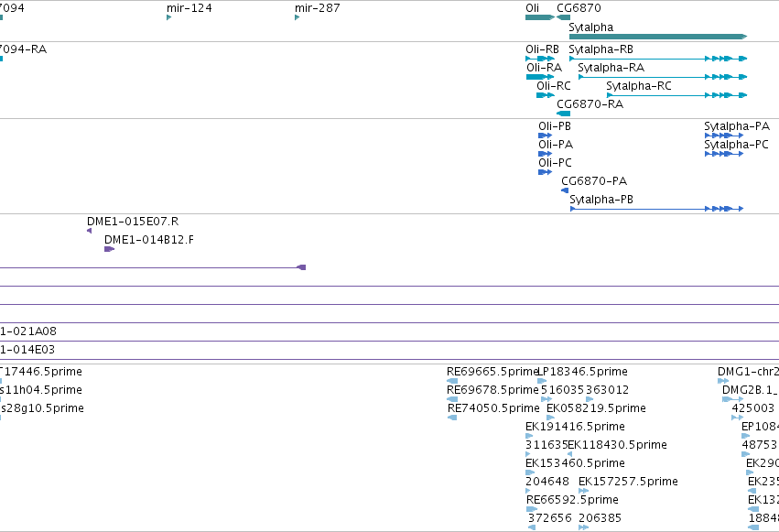The height and width of the screenshot is (532, 779).
Task: Click the RE74050.5prime EST arrow glyph
Action: tap(452, 418)
